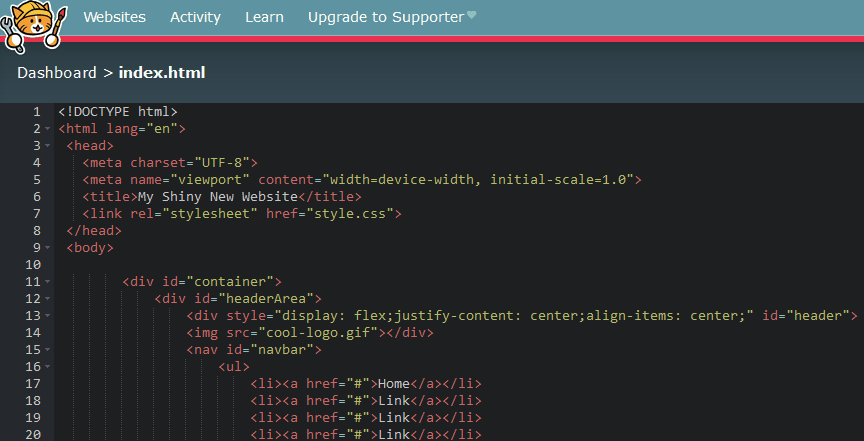
Task: Collapse the container div on line 11
Action: coord(47,282)
